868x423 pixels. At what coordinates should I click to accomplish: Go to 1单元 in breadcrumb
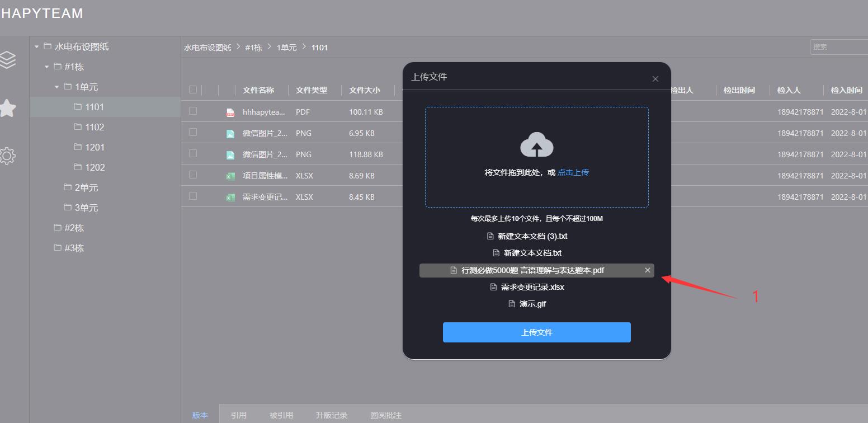click(x=287, y=48)
